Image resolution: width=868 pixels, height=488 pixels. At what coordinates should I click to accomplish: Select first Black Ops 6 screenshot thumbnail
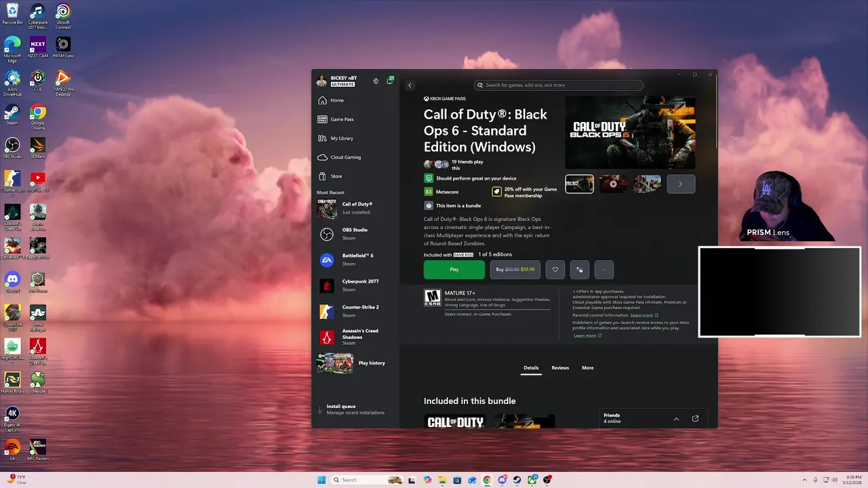click(579, 184)
